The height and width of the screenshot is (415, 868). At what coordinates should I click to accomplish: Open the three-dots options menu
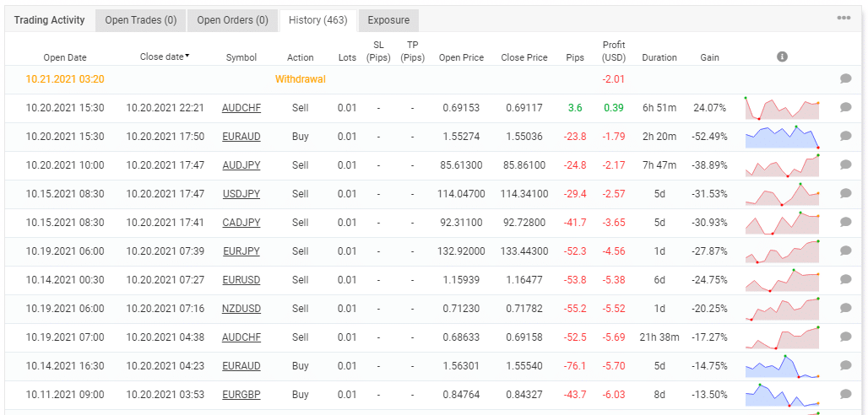[x=844, y=19]
